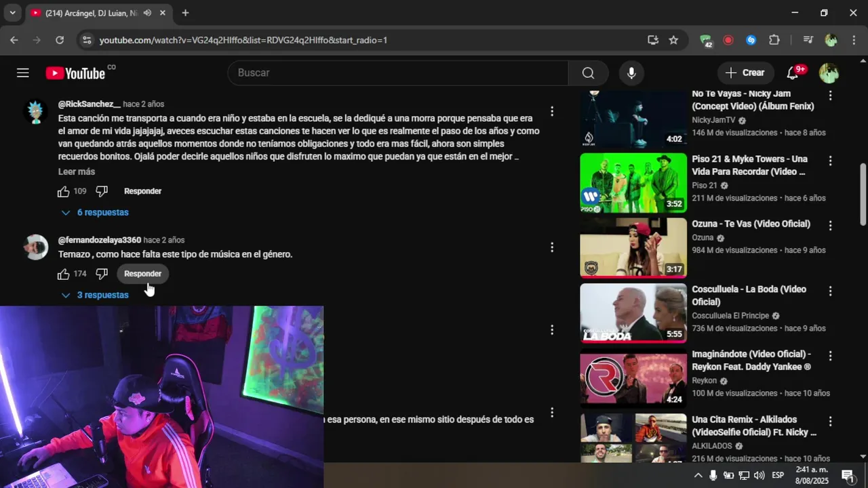
Task: Play the La Boda video thumbnail
Action: tap(633, 313)
